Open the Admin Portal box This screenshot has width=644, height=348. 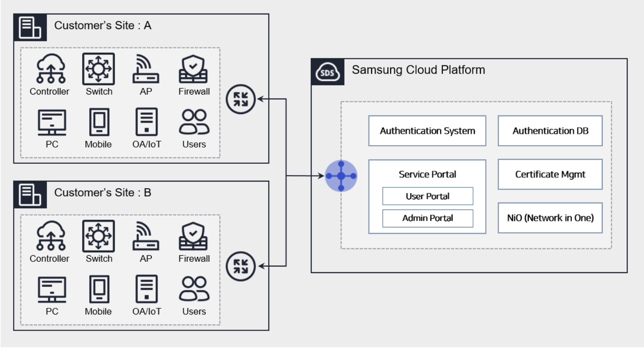427,218
